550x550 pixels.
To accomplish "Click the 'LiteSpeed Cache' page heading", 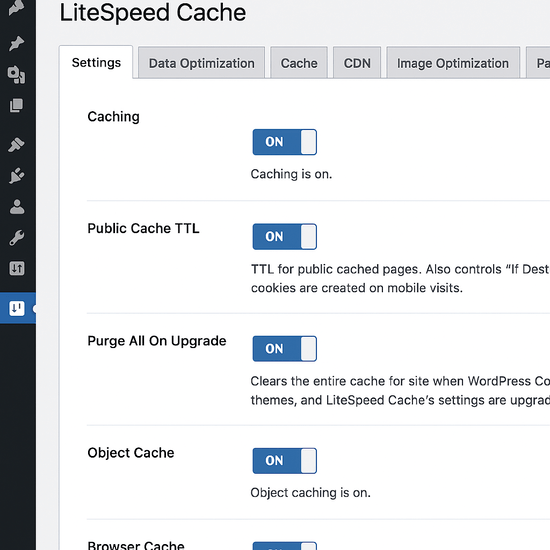I will 153,13.
